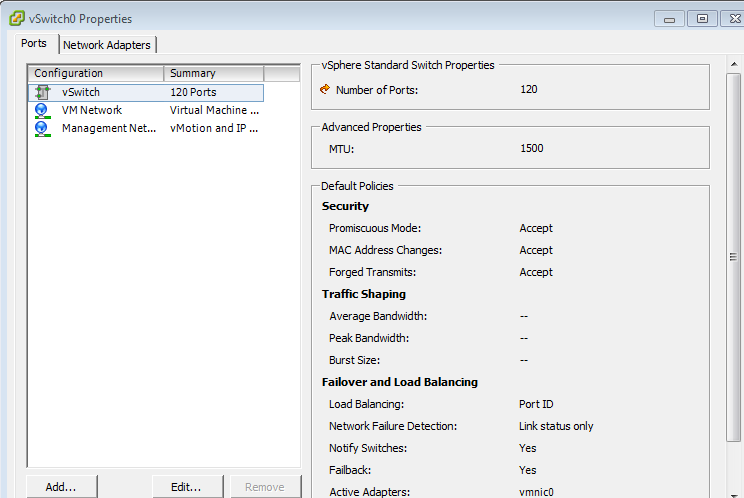Click the Failback Yes value
This screenshot has width=744, height=498.
528,470
